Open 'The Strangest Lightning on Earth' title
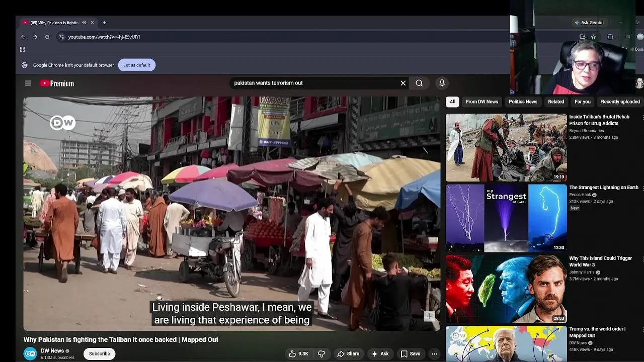This screenshot has height=362, width=644. tap(604, 188)
